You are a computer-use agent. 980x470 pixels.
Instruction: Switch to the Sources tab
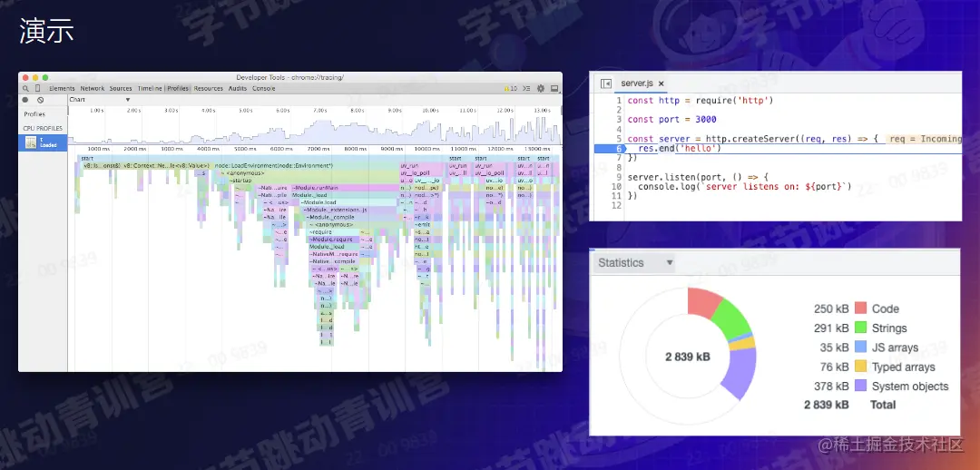121,89
